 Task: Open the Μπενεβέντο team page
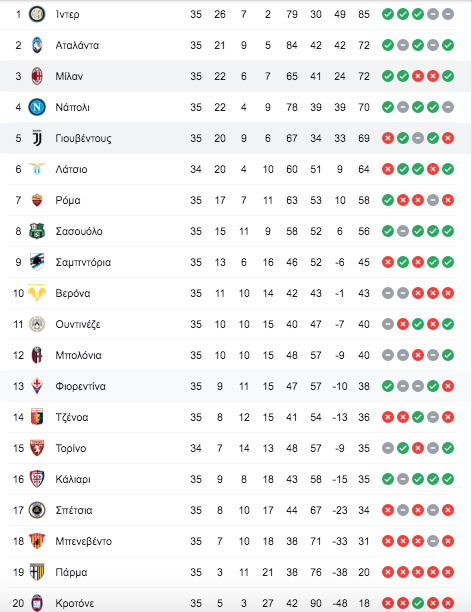click(x=84, y=541)
